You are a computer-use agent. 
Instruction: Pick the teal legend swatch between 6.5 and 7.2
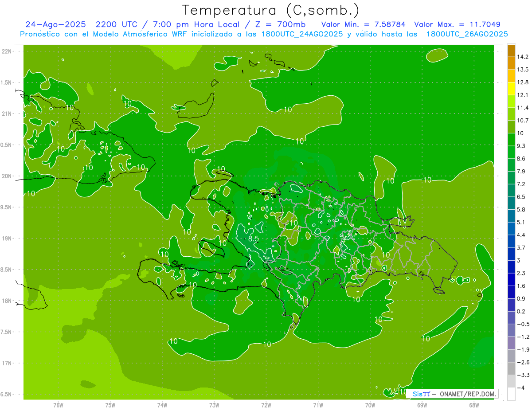(x=511, y=191)
